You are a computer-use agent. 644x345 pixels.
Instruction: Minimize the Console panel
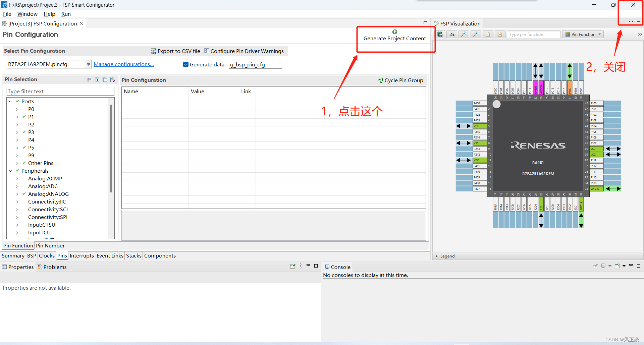click(x=631, y=266)
